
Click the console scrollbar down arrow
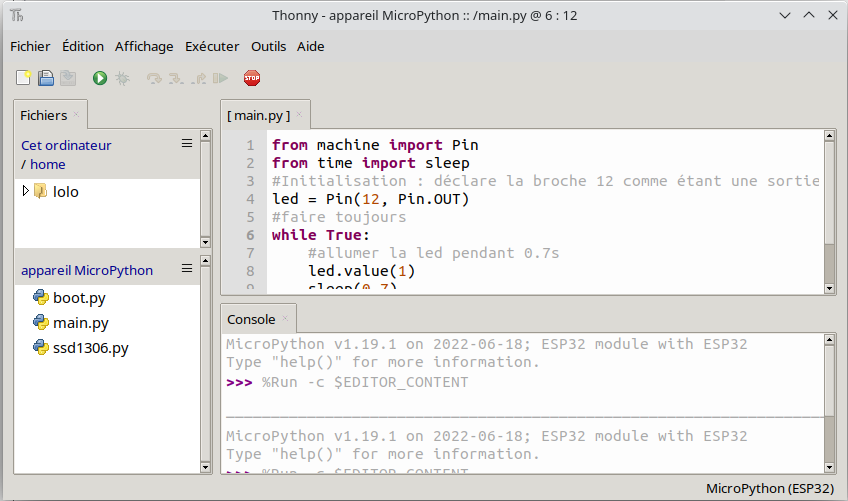(x=829, y=467)
